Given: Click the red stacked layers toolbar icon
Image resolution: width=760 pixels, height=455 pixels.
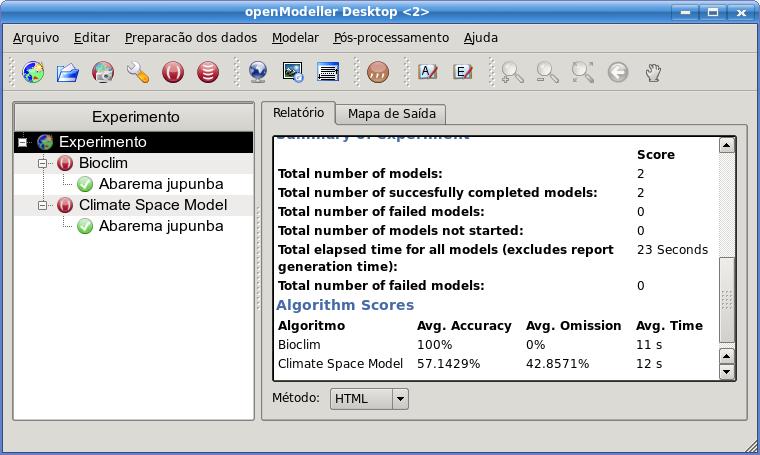Looking at the screenshot, I should pos(208,73).
